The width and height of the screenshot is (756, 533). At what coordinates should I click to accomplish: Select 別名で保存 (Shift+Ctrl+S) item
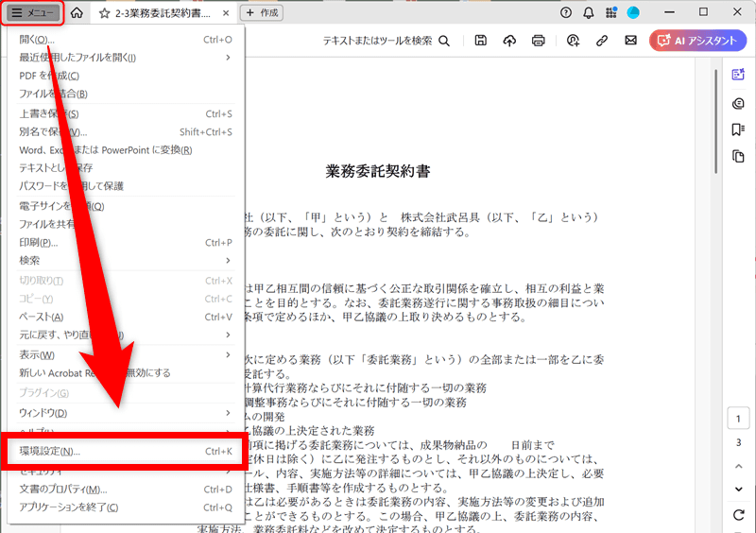pos(126,131)
